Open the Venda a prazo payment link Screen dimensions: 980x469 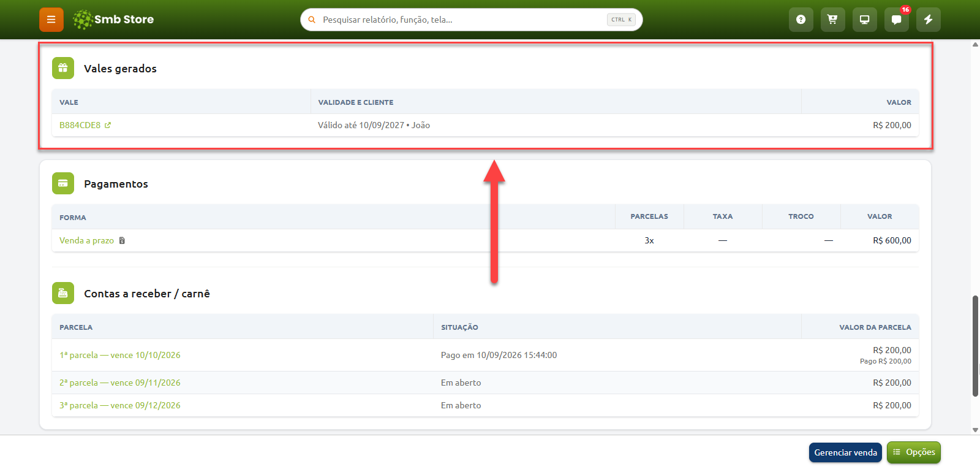click(x=86, y=240)
